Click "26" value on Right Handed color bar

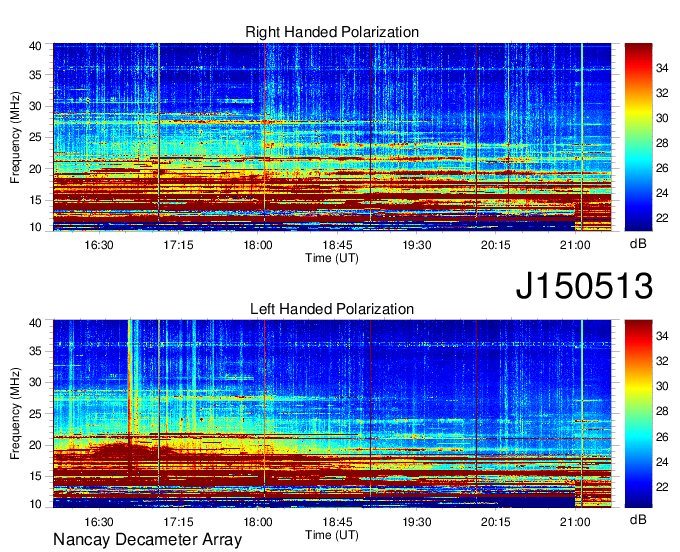(662, 168)
